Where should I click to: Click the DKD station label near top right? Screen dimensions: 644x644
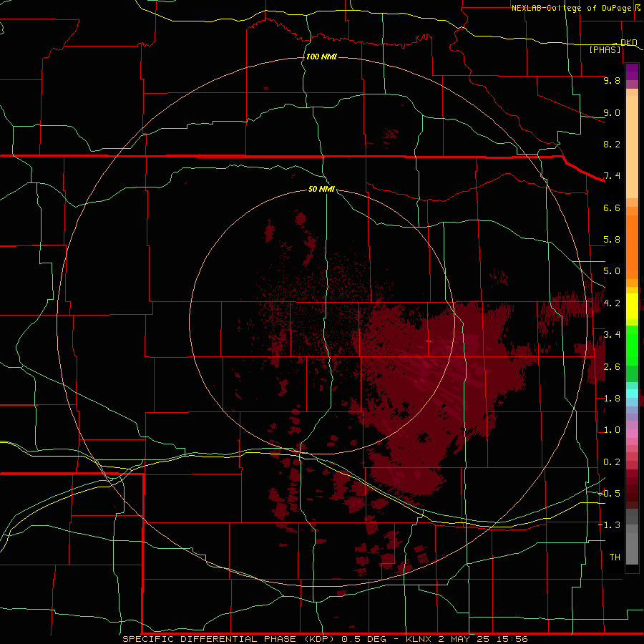tap(629, 42)
